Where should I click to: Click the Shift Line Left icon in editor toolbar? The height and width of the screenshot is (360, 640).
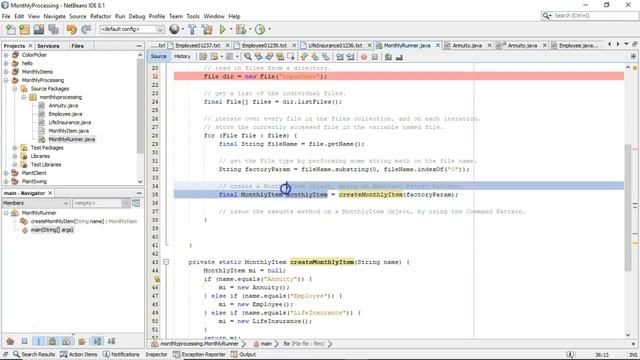[x=340, y=57]
